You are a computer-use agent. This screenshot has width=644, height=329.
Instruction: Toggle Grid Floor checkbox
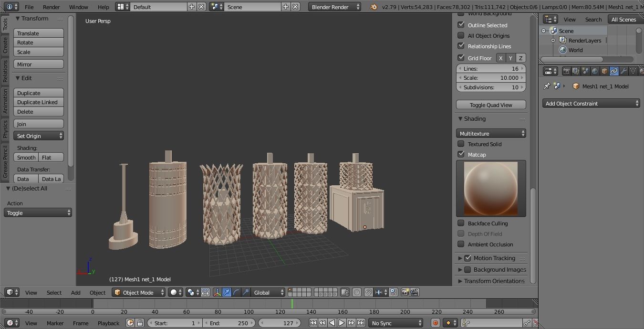pyautogui.click(x=461, y=58)
